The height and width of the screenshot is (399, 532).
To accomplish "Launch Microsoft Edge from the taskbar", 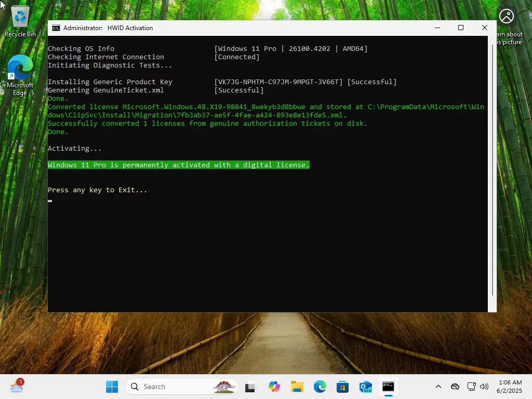I will click(320, 387).
